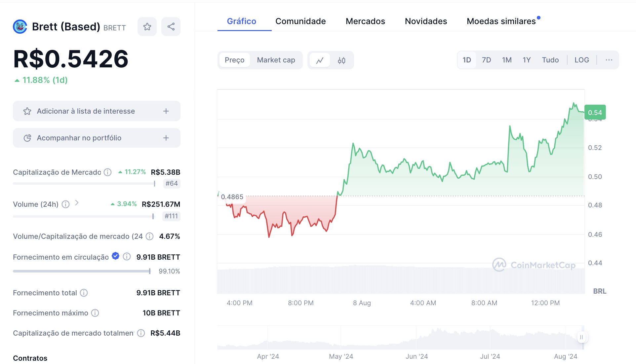The image size is (636, 364).
Task: Click info icon next to Capitalização de Mercado
Action: pos(107,172)
